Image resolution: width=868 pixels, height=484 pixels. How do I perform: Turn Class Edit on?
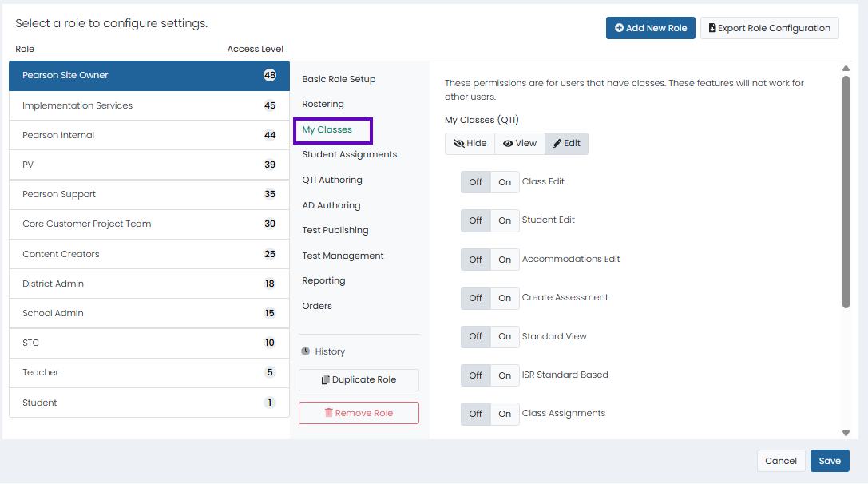[x=505, y=181]
